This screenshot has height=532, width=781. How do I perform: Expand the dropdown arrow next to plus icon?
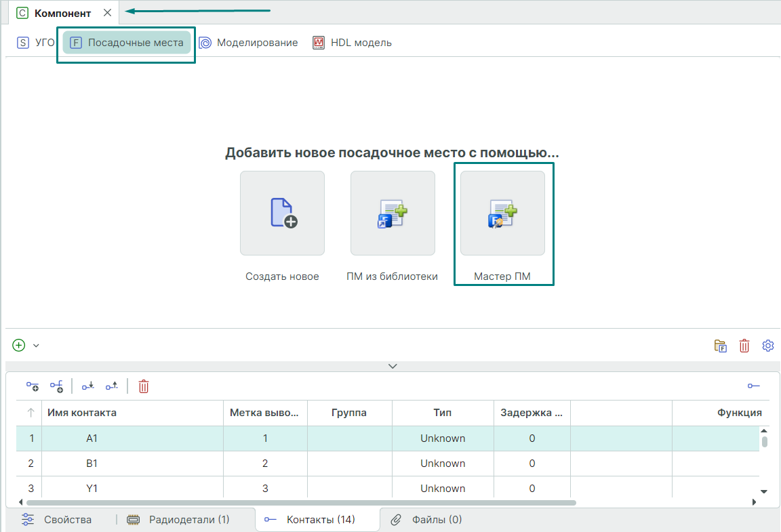tap(37, 346)
